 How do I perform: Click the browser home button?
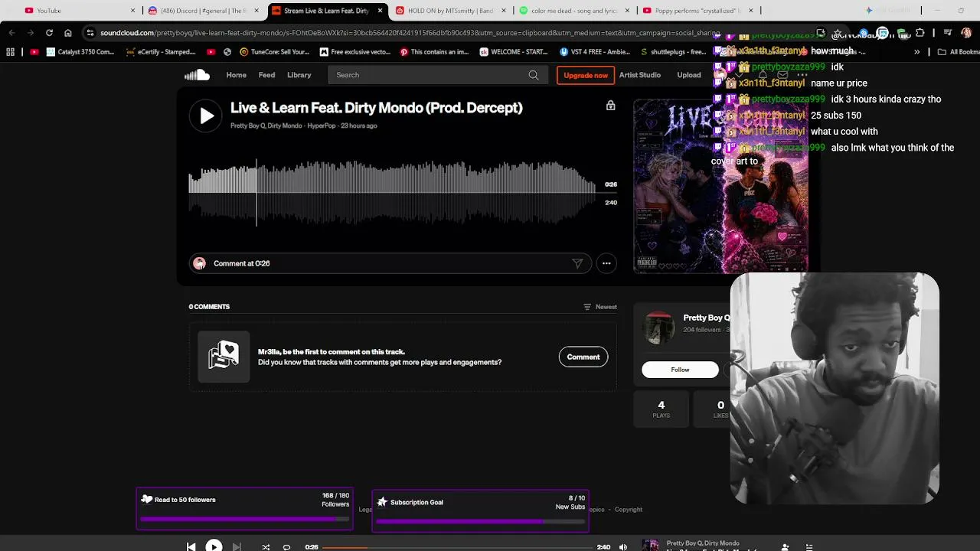click(67, 33)
